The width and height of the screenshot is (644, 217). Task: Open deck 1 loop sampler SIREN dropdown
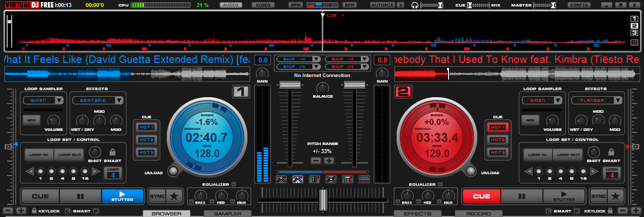[x=44, y=100]
